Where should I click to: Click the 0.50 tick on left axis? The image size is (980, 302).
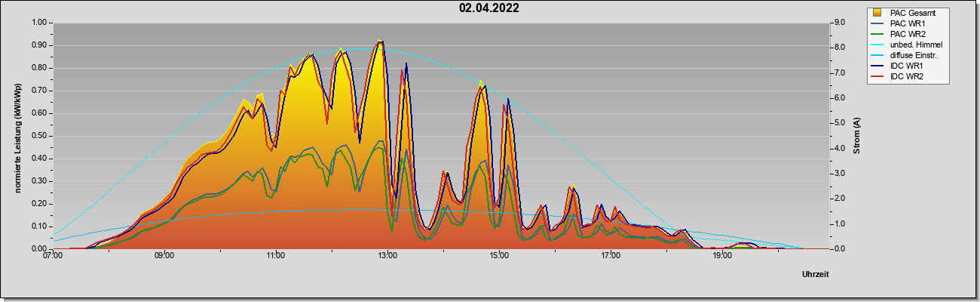(x=38, y=136)
